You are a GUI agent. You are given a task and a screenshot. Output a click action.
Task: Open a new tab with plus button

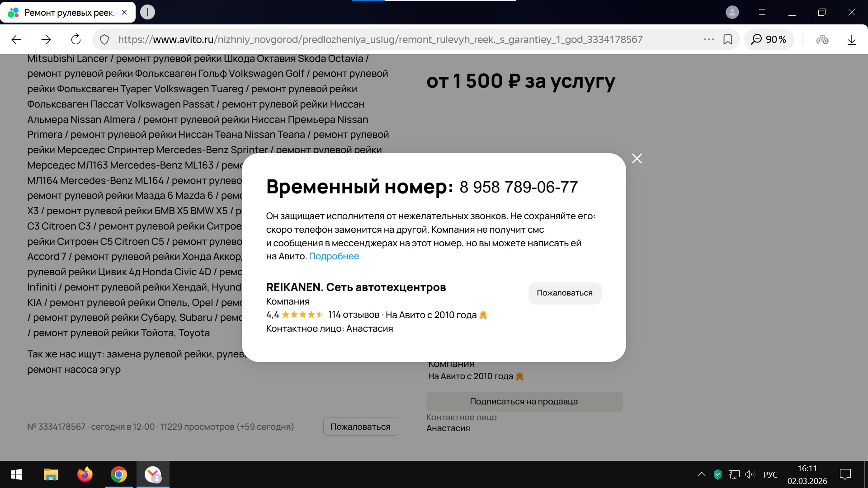147,12
